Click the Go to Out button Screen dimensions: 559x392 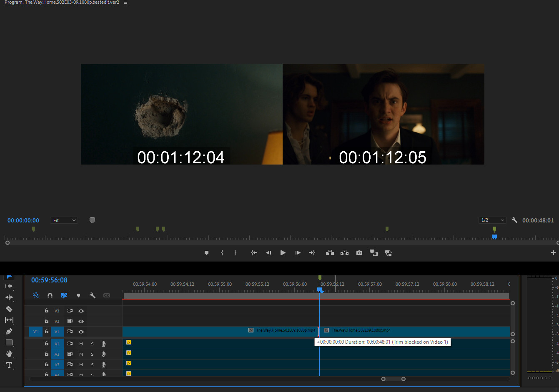click(x=312, y=253)
